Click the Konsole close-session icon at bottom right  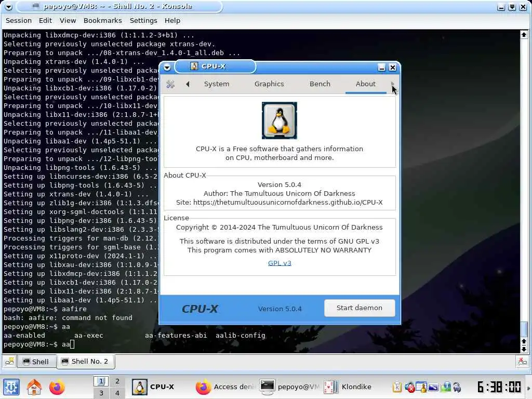coord(523,362)
